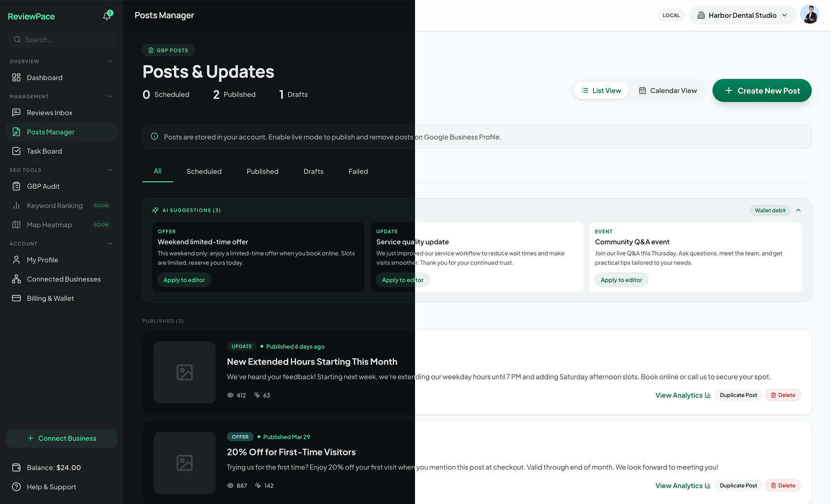This screenshot has height=504, width=831.
Task: Open Map Heatmap item
Action: 62,225
